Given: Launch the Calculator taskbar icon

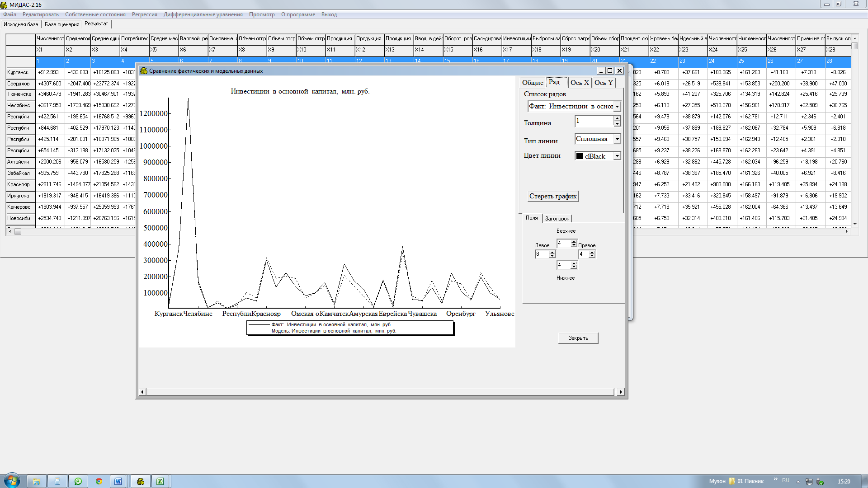Looking at the screenshot, I should [x=57, y=481].
